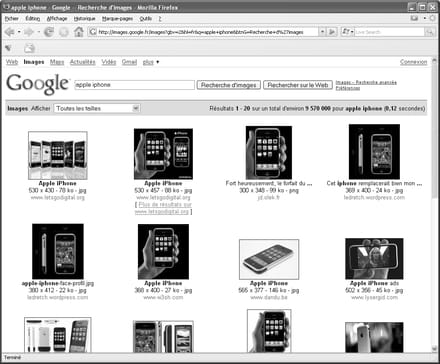Viewport: 440px width, 364px height.
Task: Click the Google search text field
Action: pyautogui.click(x=134, y=85)
